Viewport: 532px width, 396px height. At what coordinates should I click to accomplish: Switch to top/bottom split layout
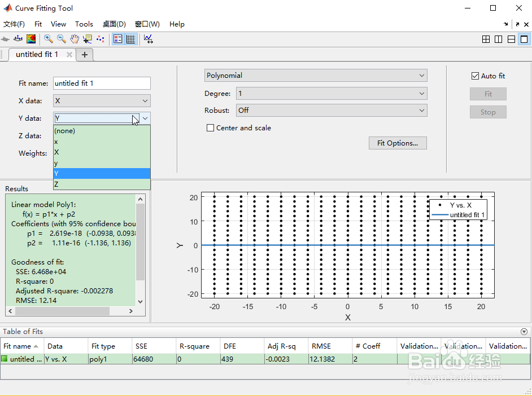511,39
